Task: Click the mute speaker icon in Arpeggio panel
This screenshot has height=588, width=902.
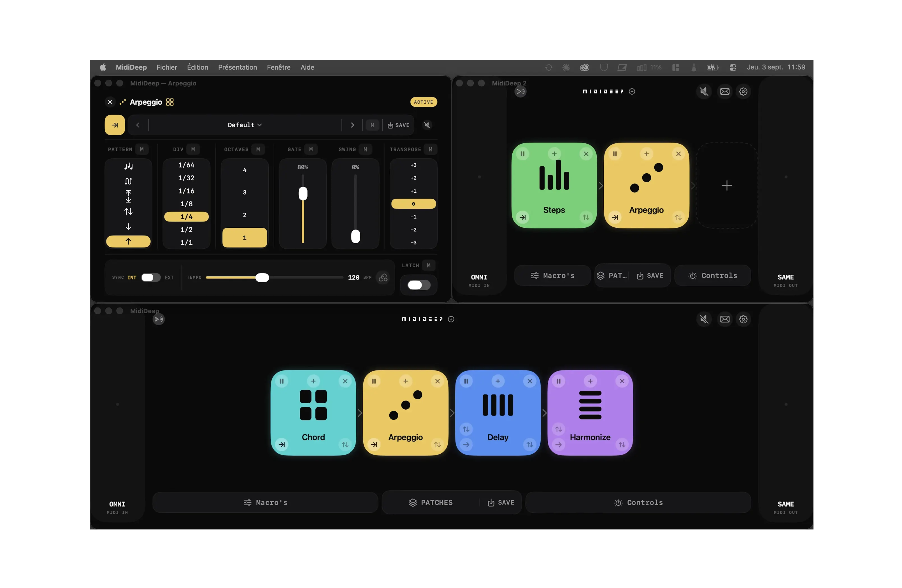Action: point(427,125)
